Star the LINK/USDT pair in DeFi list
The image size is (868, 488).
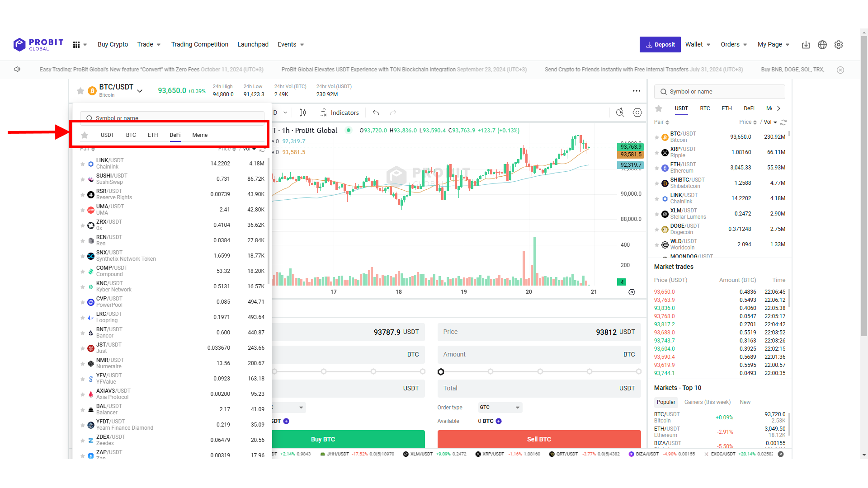pyautogui.click(x=83, y=163)
